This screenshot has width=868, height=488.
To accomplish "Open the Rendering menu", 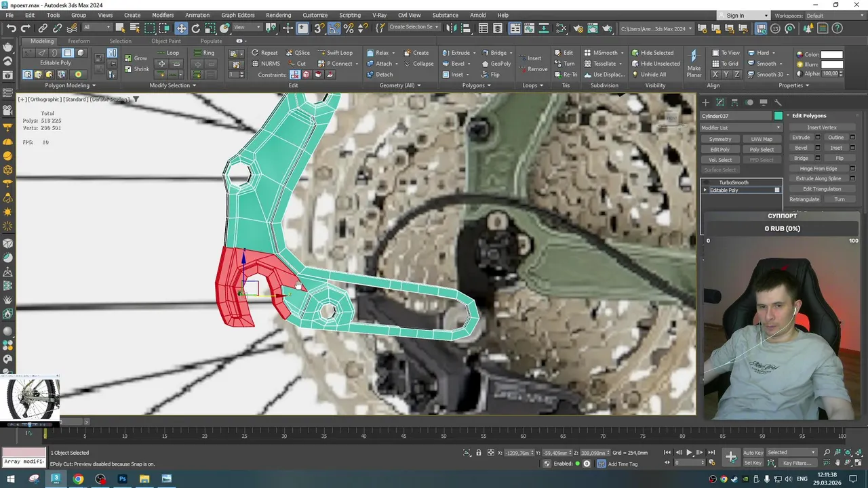I will [278, 15].
